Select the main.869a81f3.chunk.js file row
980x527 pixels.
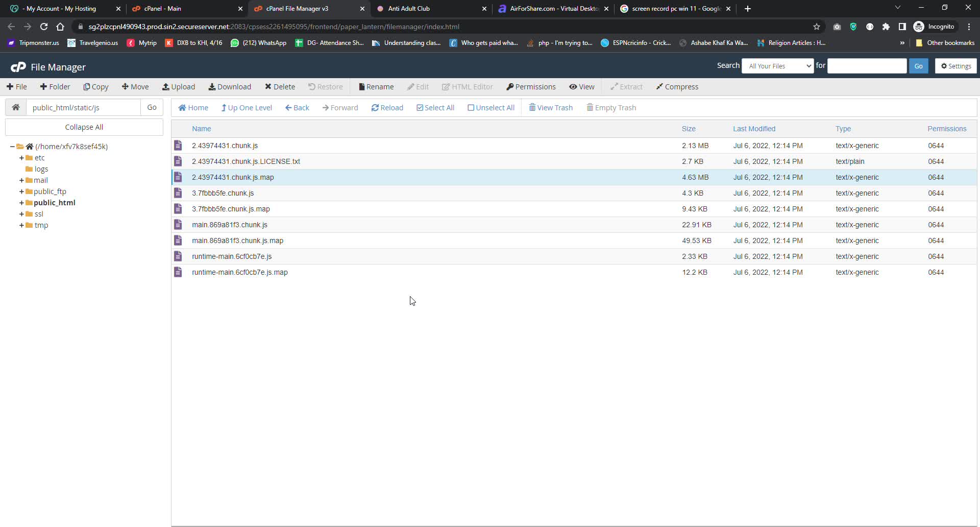(x=230, y=225)
